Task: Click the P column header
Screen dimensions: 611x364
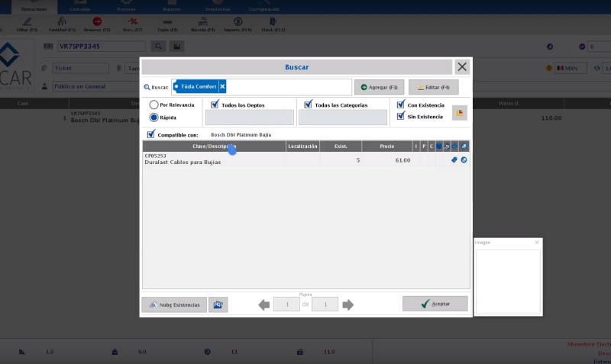Action: [424, 147]
